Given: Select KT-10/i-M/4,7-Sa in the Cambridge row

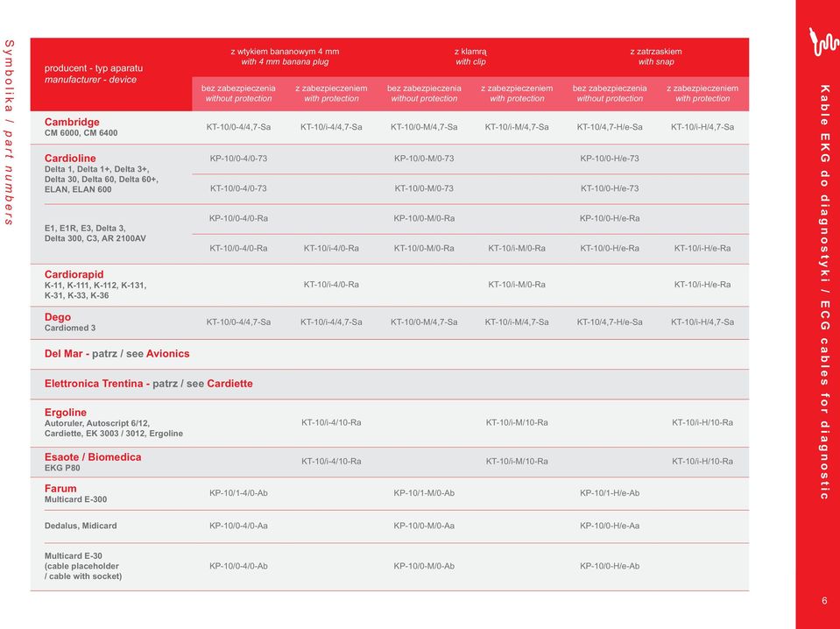Looking at the screenshot, I should (x=517, y=127).
